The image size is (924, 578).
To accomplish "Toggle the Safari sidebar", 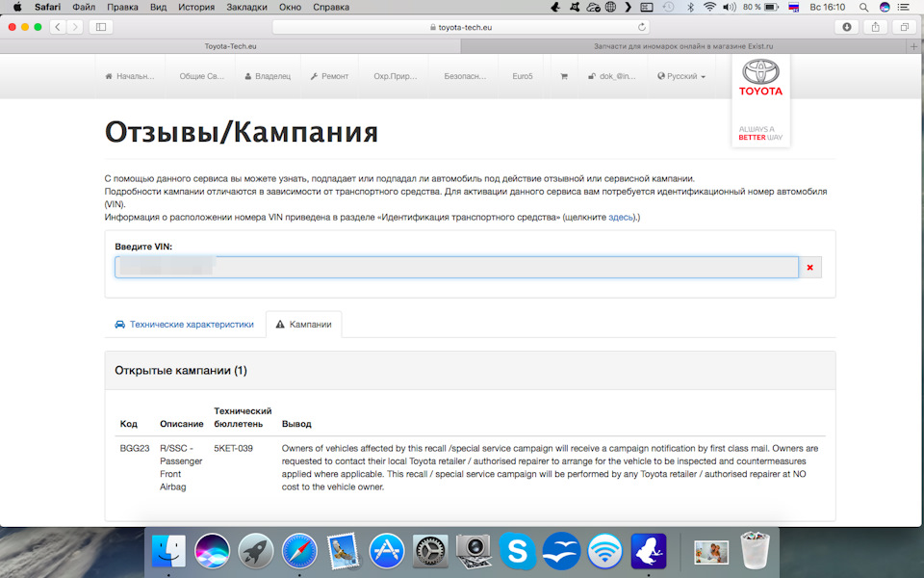I will 101,27.
